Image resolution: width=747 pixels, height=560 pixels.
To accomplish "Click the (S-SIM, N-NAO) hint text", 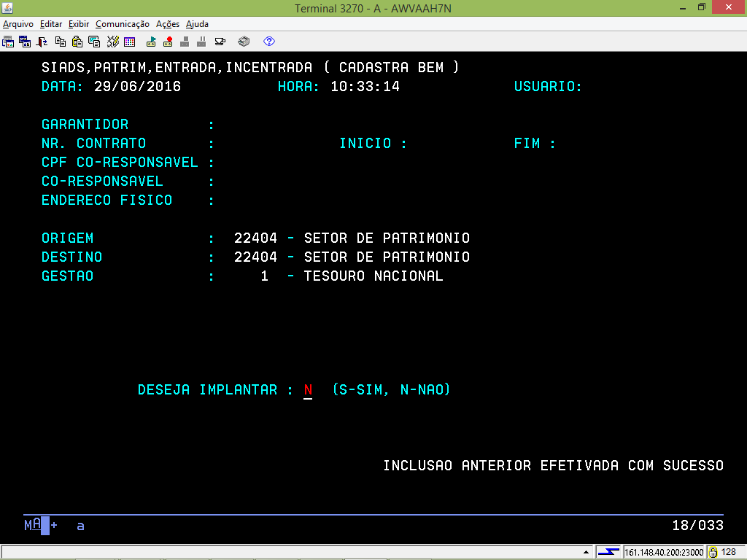I will pyautogui.click(x=391, y=390).
